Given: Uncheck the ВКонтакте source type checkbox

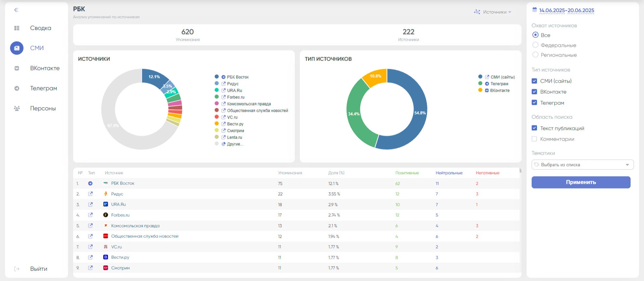Looking at the screenshot, I should click(x=534, y=92).
